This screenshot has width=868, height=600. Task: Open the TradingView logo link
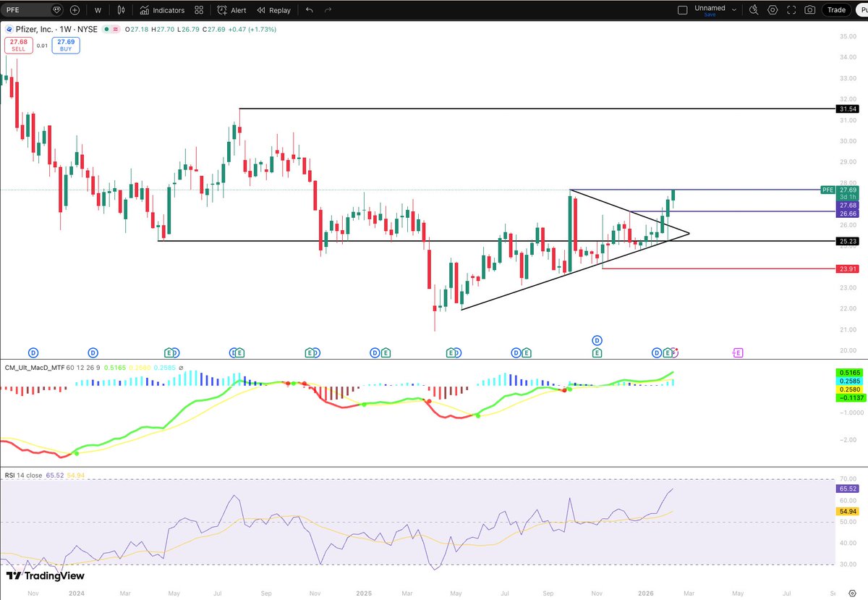coord(45,575)
